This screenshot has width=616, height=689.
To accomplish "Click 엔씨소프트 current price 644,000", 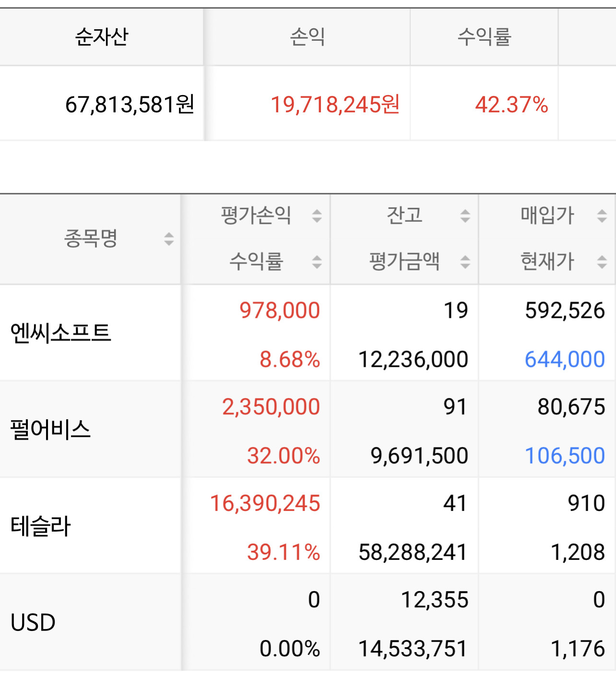I will click(565, 360).
